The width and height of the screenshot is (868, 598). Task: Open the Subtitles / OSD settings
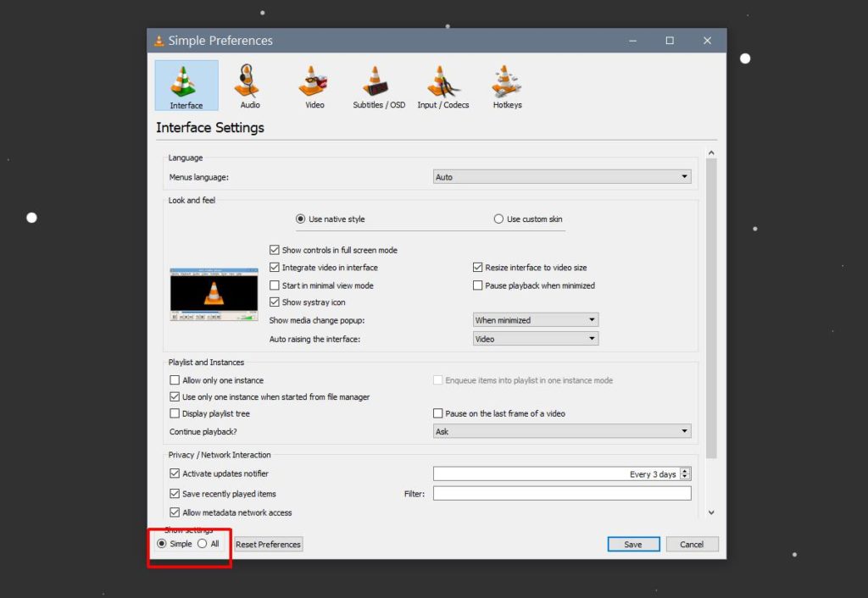378,84
